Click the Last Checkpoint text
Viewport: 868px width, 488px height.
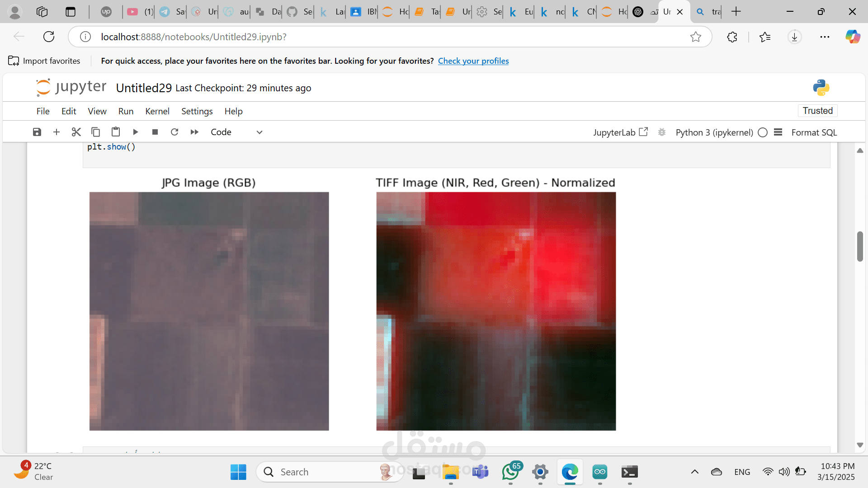[x=243, y=88]
